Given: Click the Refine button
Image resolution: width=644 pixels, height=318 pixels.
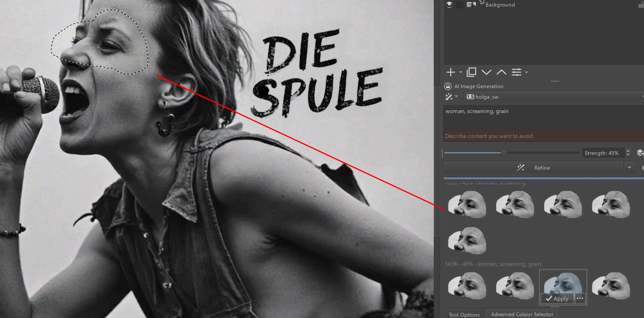Looking at the screenshot, I should click(x=533, y=168).
